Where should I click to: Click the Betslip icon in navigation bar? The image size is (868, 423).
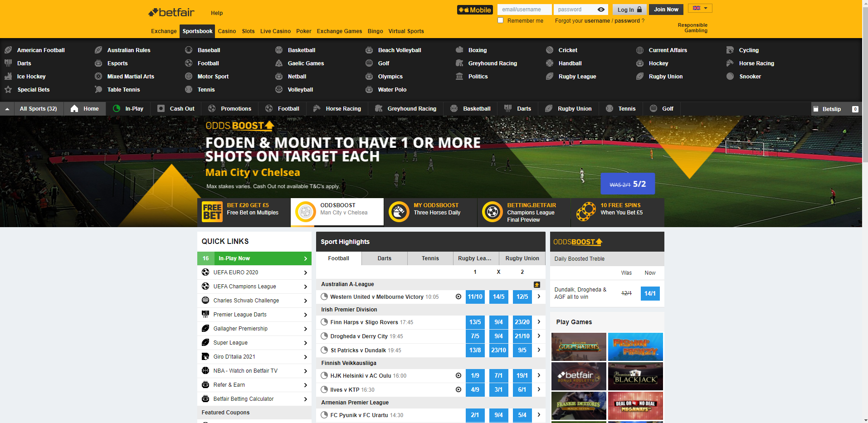pos(816,109)
